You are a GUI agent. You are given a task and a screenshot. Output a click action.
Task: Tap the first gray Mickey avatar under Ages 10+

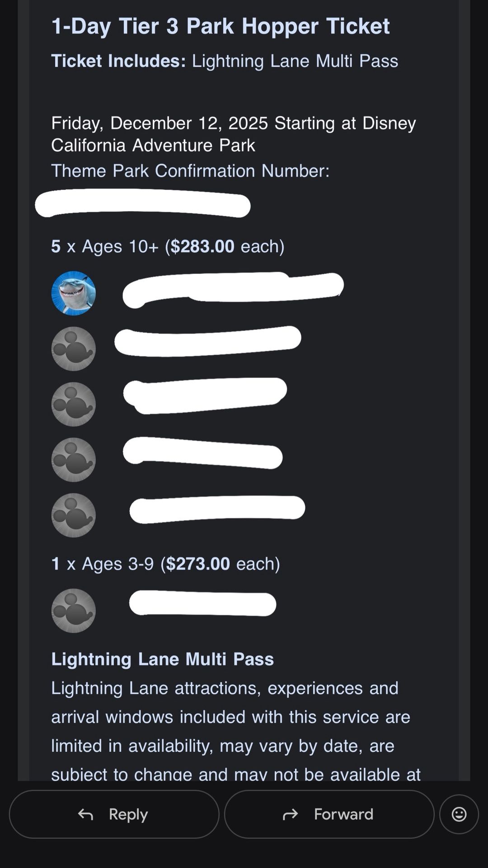[73, 349]
